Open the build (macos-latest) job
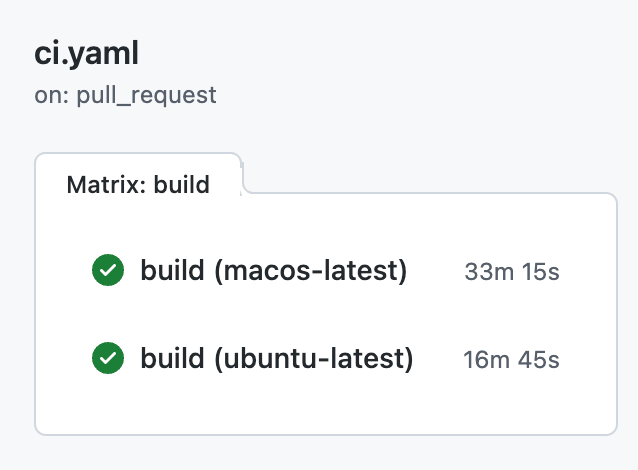 [273, 270]
